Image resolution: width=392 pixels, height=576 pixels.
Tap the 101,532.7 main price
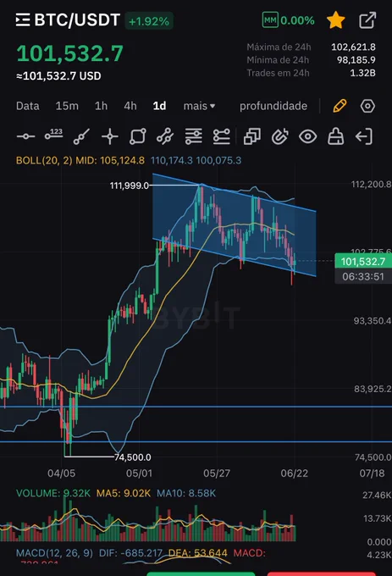[x=69, y=53]
